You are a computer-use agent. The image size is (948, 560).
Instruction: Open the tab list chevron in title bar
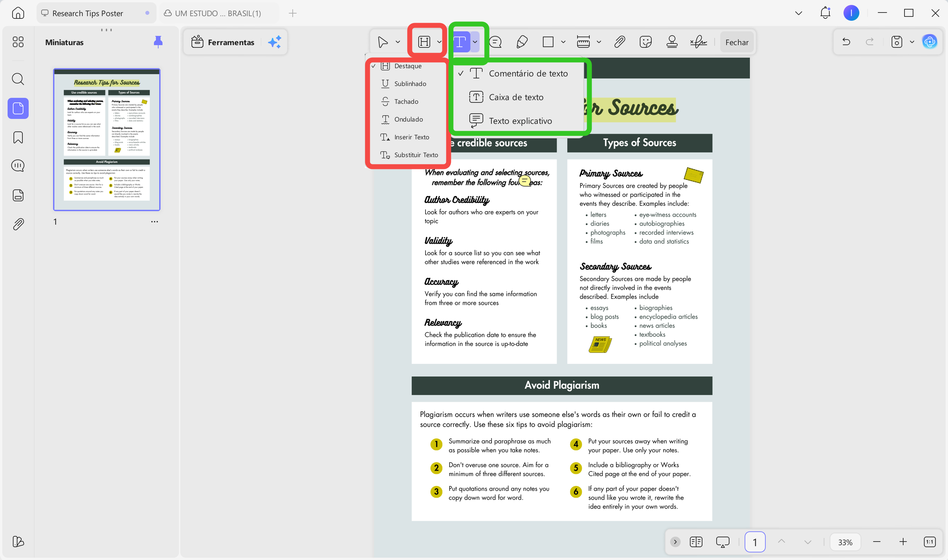coord(798,13)
